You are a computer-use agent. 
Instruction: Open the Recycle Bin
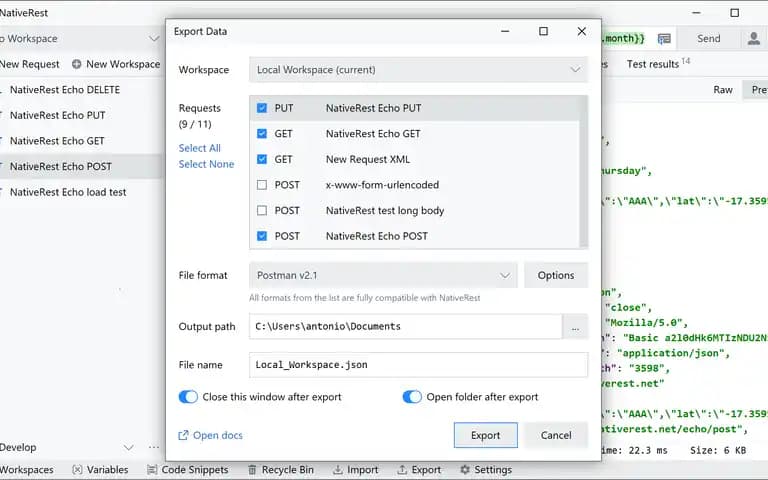tap(281, 470)
